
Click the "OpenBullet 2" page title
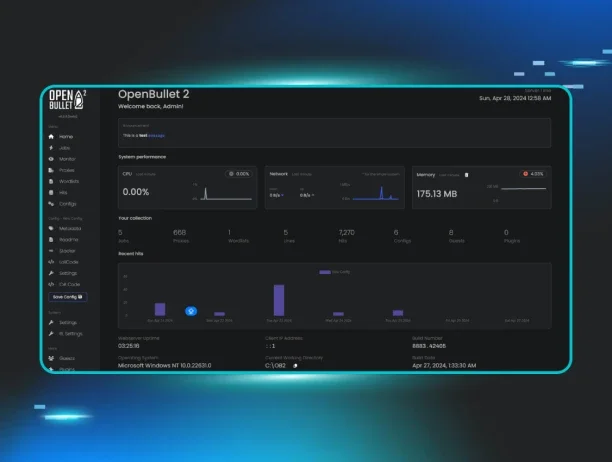(x=154, y=94)
